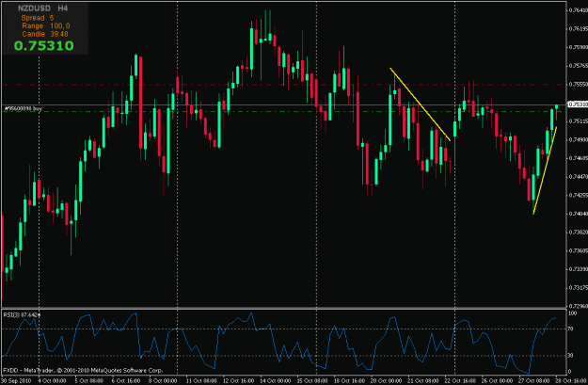The height and width of the screenshot is (385, 588).
Task: Click the 0.75115 price scale label
Action: click(x=578, y=121)
